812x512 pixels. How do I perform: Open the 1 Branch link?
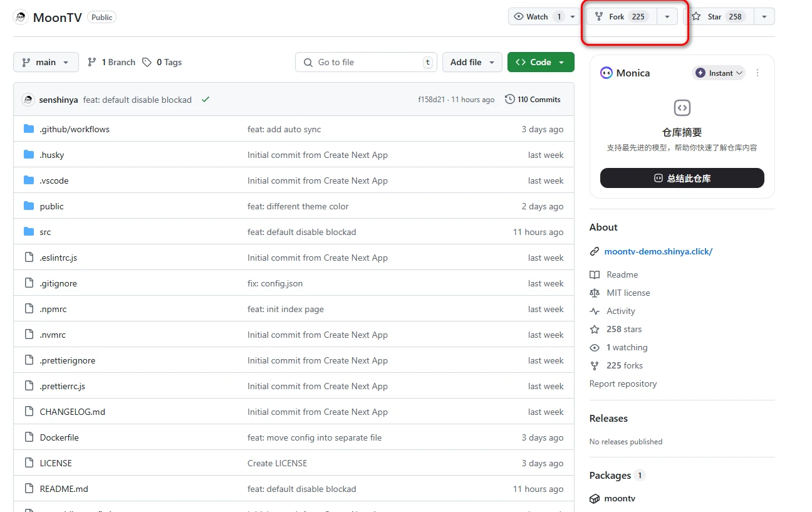[x=112, y=62]
